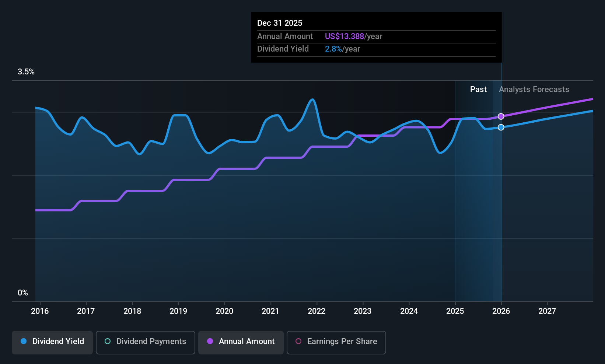Viewport: 605px width, 364px height.
Task: Click the blue Dividend Yield legend dot
Action: click(24, 342)
